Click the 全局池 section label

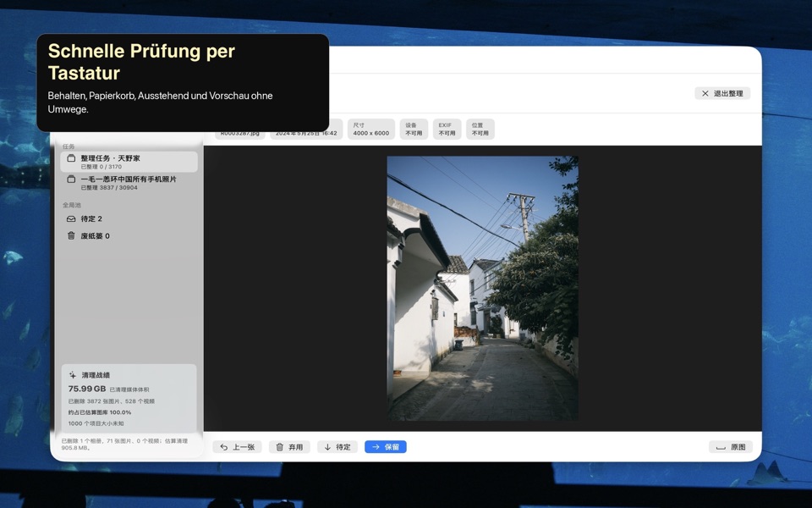(x=72, y=205)
